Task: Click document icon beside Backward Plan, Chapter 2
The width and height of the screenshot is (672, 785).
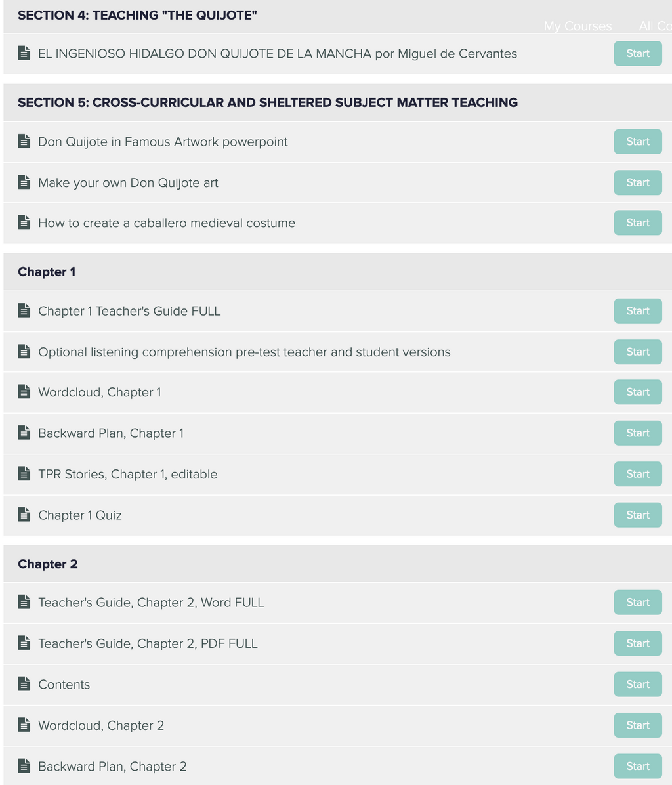Action: pos(24,766)
